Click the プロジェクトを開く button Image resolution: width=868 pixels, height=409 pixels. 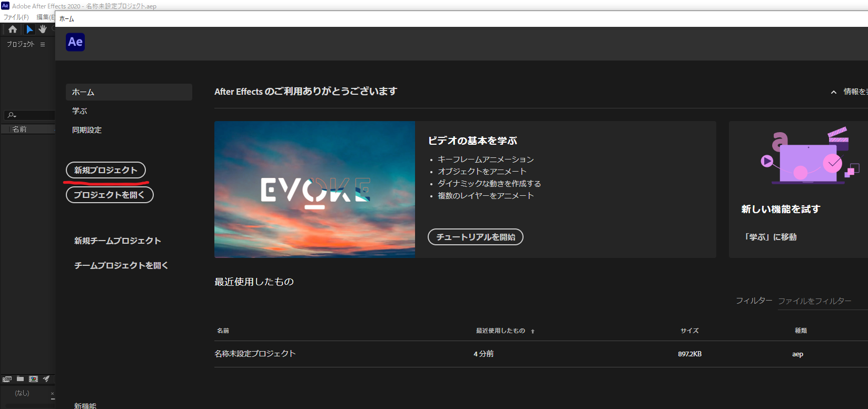[110, 195]
